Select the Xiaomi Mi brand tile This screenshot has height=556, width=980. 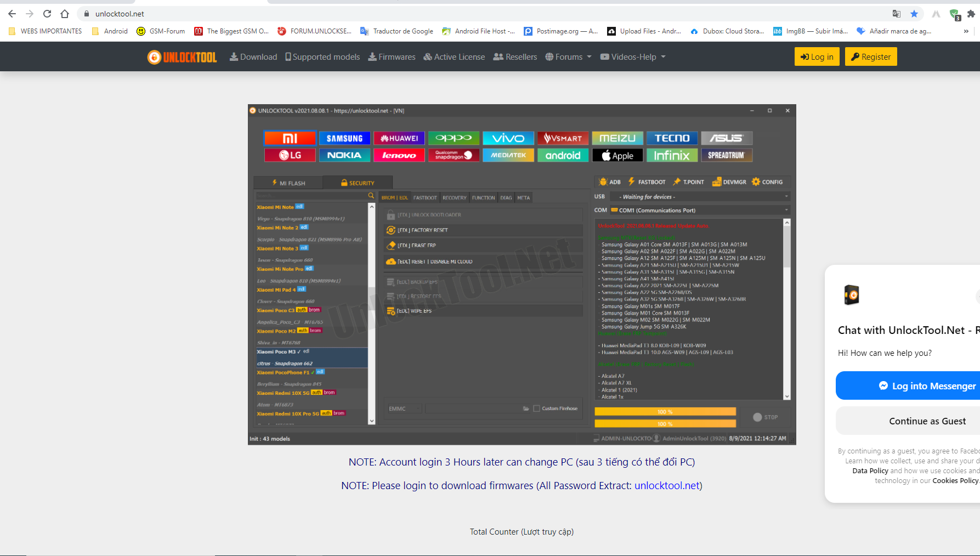click(290, 138)
